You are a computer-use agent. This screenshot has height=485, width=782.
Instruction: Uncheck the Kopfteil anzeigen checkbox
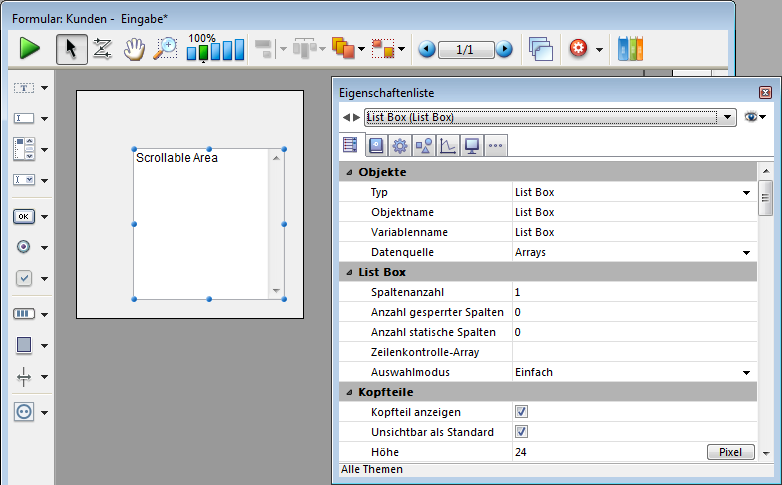click(521, 412)
